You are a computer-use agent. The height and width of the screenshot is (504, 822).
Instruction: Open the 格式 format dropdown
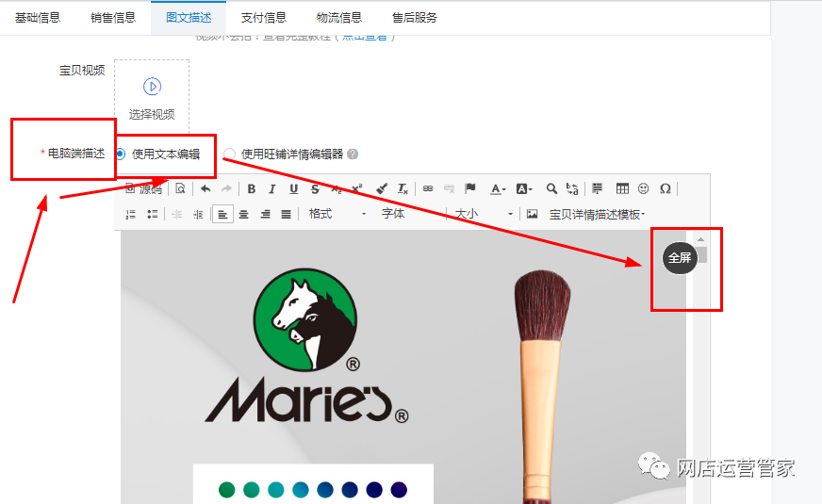pos(337,214)
